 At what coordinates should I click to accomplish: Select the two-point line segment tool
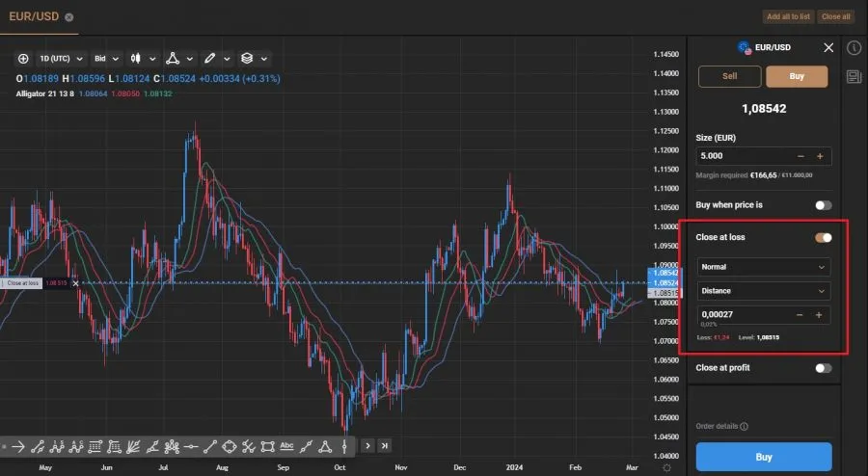pyautogui.click(x=210, y=446)
